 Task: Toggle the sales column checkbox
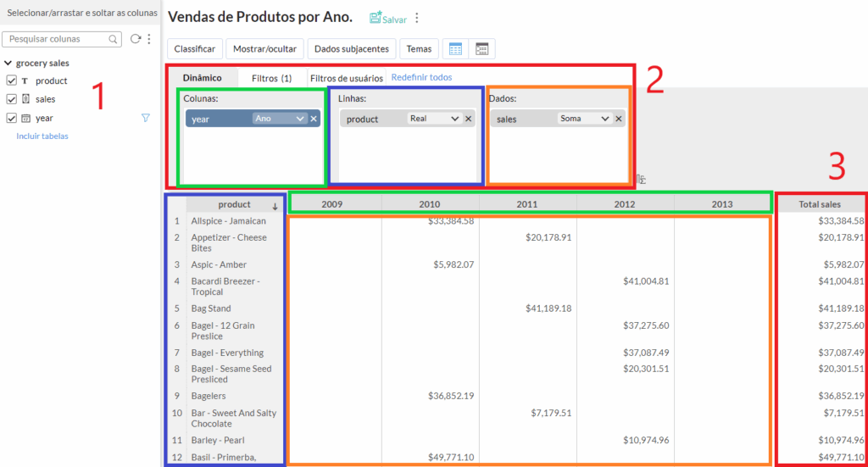point(11,99)
